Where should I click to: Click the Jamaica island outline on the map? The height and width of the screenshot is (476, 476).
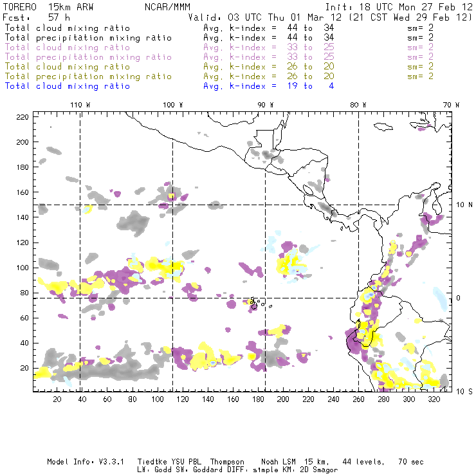point(383,127)
